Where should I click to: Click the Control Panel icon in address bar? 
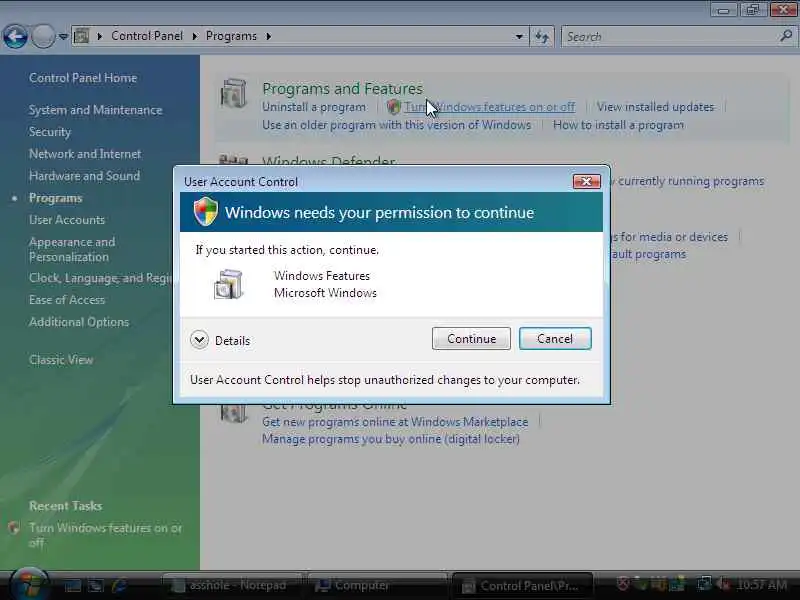tap(82, 36)
